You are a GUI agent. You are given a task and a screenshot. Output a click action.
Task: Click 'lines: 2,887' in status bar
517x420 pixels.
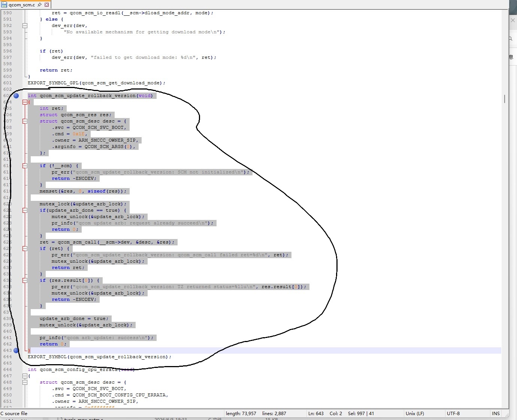(x=274, y=414)
